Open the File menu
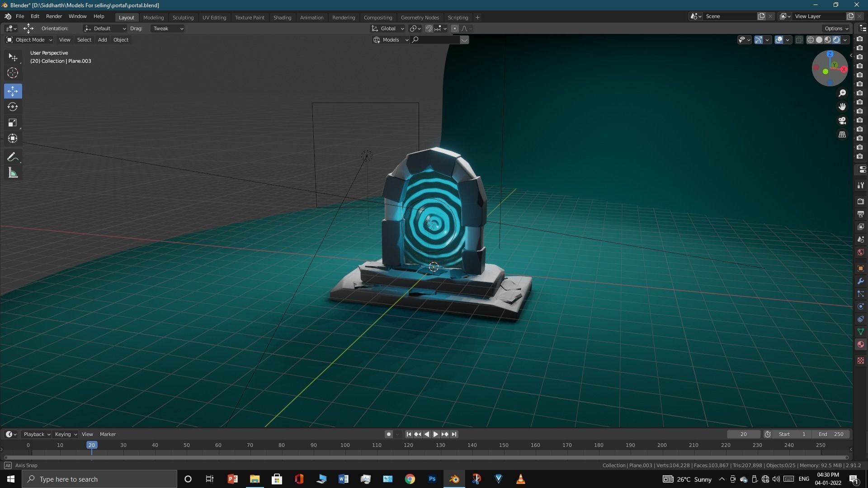The image size is (868, 488). tap(20, 16)
